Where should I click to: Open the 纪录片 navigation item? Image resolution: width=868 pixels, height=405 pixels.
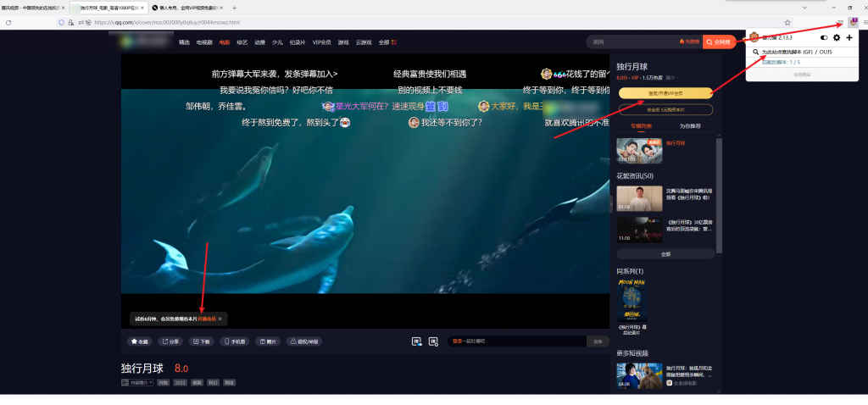click(x=298, y=42)
